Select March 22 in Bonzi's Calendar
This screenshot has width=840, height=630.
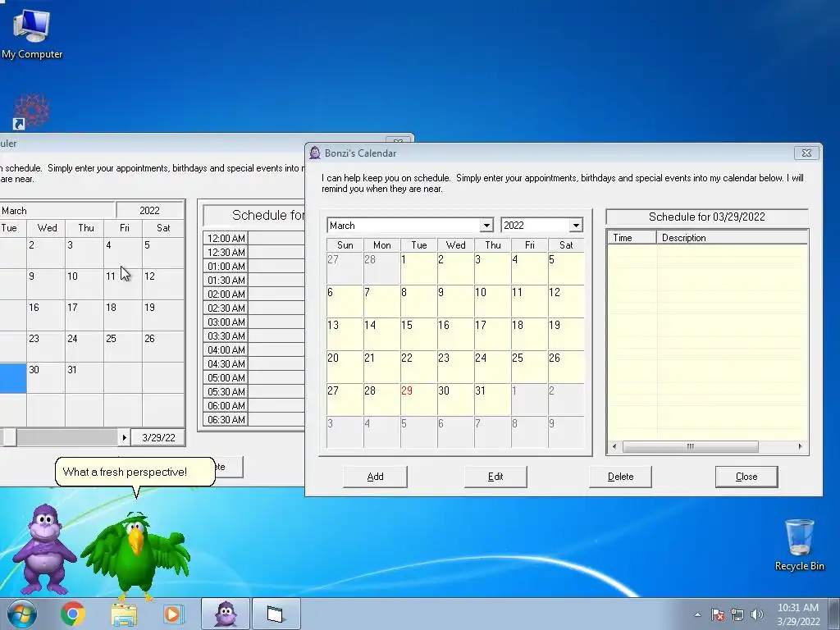(418, 367)
